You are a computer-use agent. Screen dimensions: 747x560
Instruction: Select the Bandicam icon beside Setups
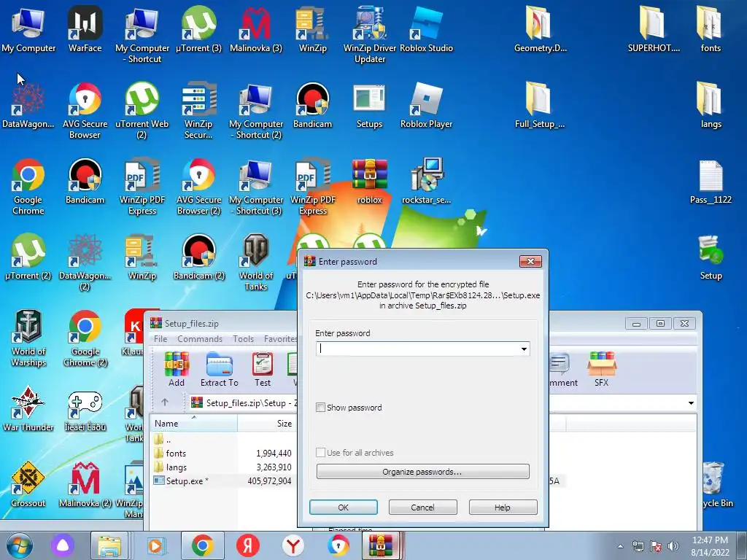click(312, 105)
